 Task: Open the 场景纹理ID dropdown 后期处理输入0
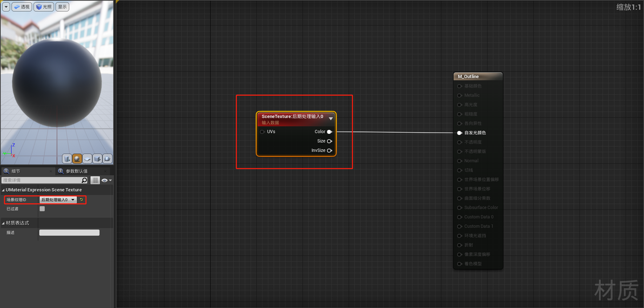point(58,200)
